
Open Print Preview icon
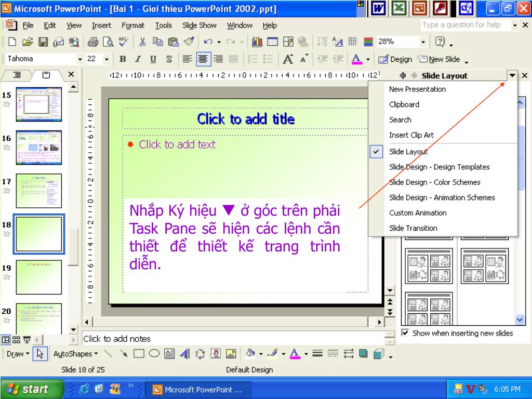[108, 42]
